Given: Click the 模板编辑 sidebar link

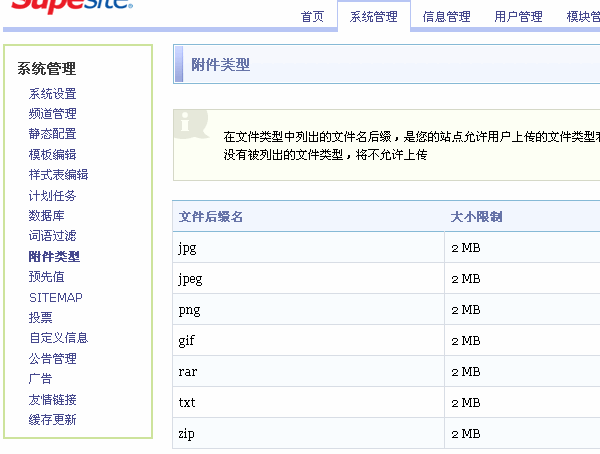Looking at the screenshot, I should coord(52,155).
